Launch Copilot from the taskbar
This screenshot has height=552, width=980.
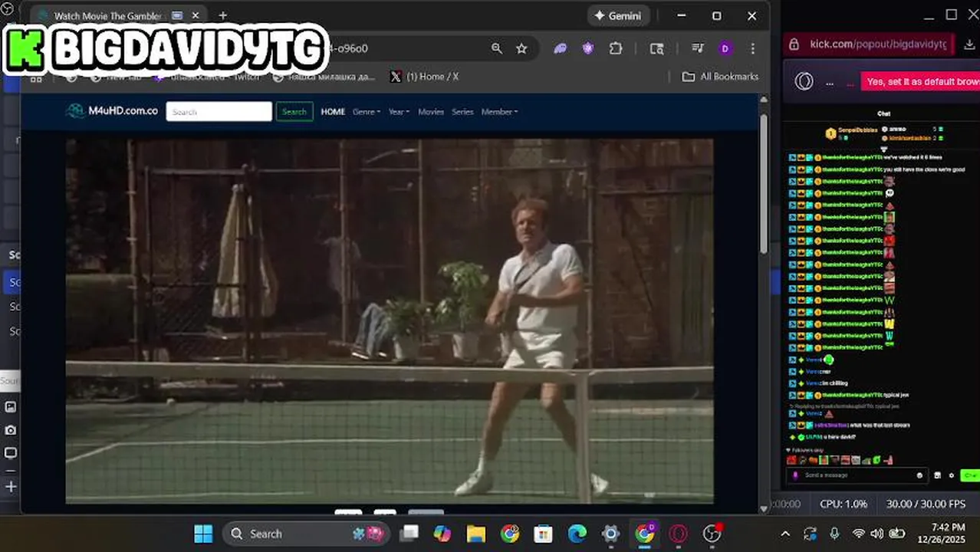[442, 534]
